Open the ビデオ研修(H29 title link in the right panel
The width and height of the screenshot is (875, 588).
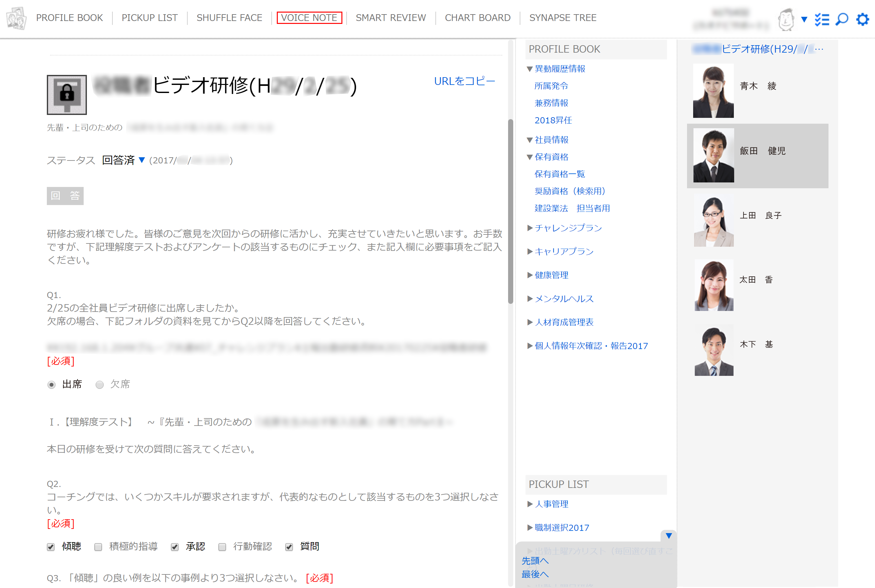coord(758,49)
